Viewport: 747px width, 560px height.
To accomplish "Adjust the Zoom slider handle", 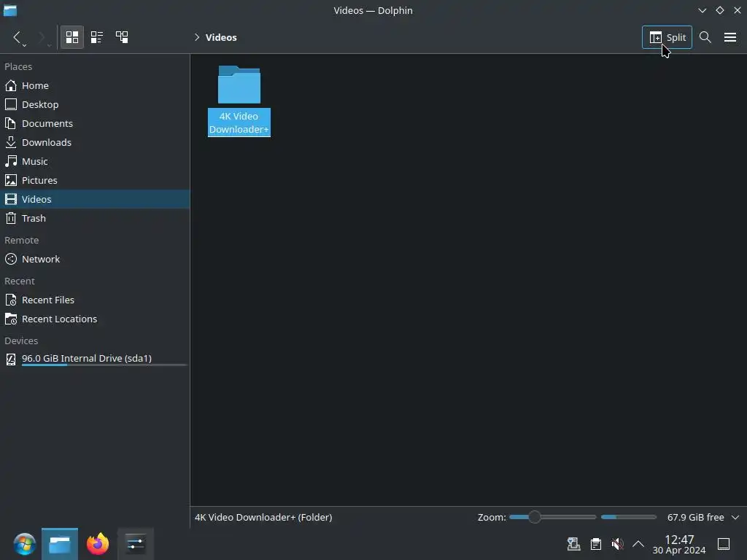I will pyautogui.click(x=535, y=517).
